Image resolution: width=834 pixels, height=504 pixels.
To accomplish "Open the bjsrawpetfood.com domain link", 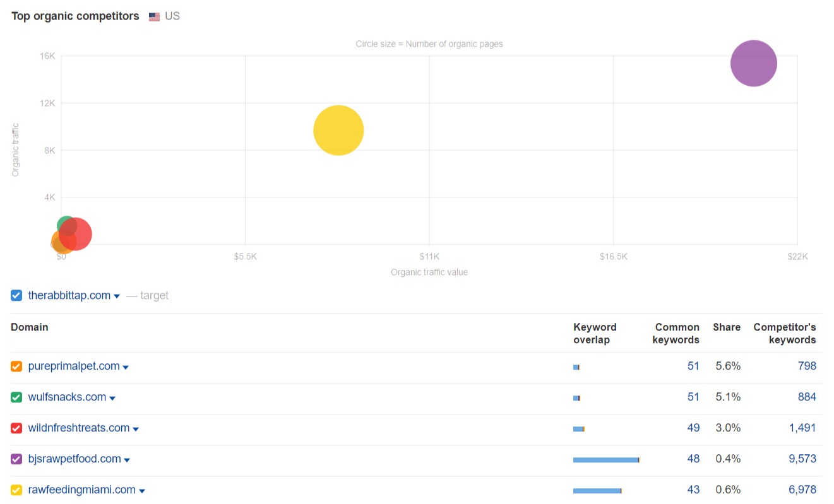I will [x=74, y=459].
